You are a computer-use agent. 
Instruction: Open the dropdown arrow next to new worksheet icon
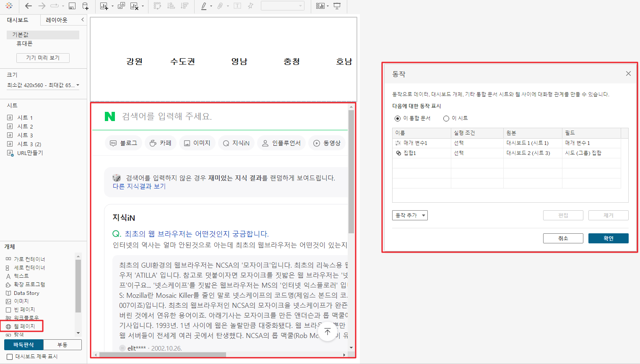pyautogui.click(x=112, y=6)
